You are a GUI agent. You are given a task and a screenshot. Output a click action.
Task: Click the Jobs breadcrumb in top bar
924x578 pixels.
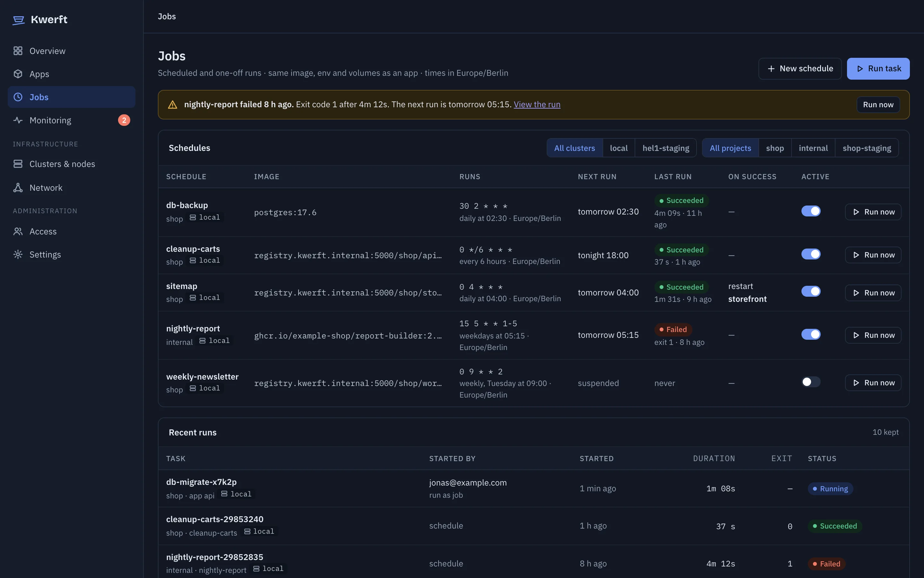(167, 16)
